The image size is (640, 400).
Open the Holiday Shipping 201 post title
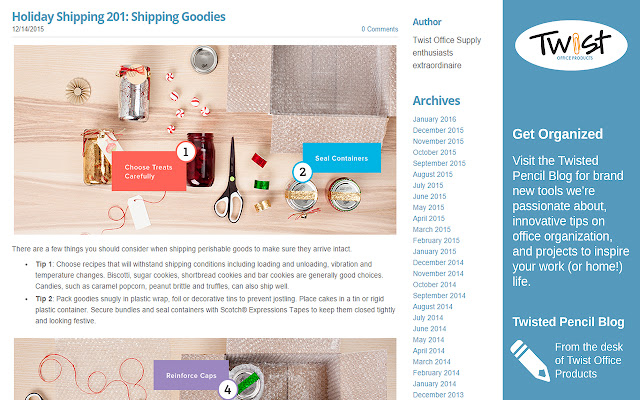coord(119,17)
